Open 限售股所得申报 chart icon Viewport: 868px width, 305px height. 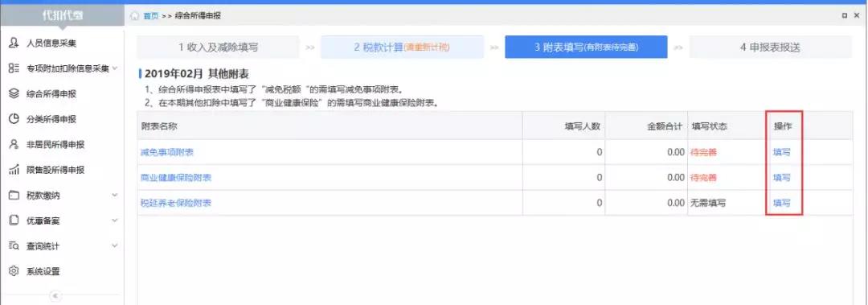coord(14,170)
